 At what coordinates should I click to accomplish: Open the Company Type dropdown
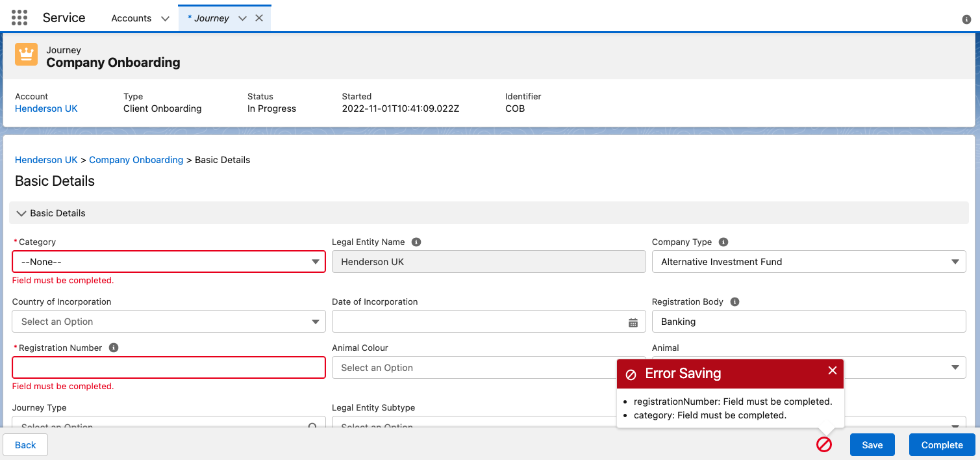[809, 262]
